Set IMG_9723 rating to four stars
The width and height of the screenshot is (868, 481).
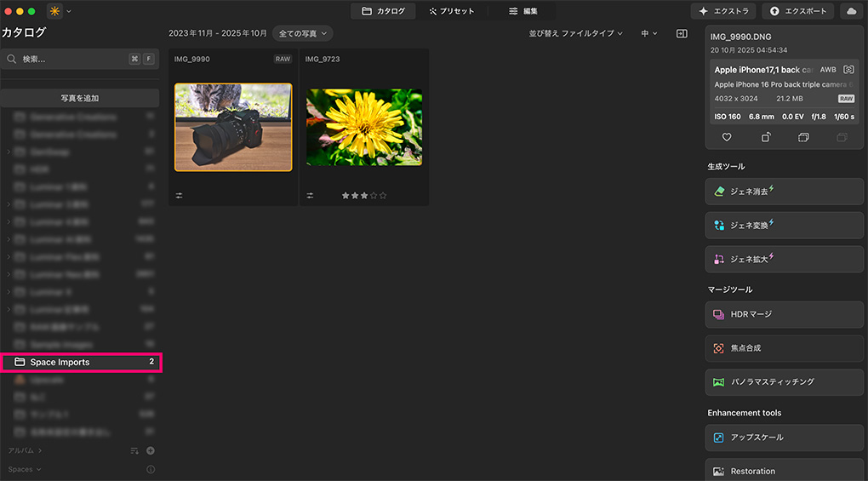(374, 196)
